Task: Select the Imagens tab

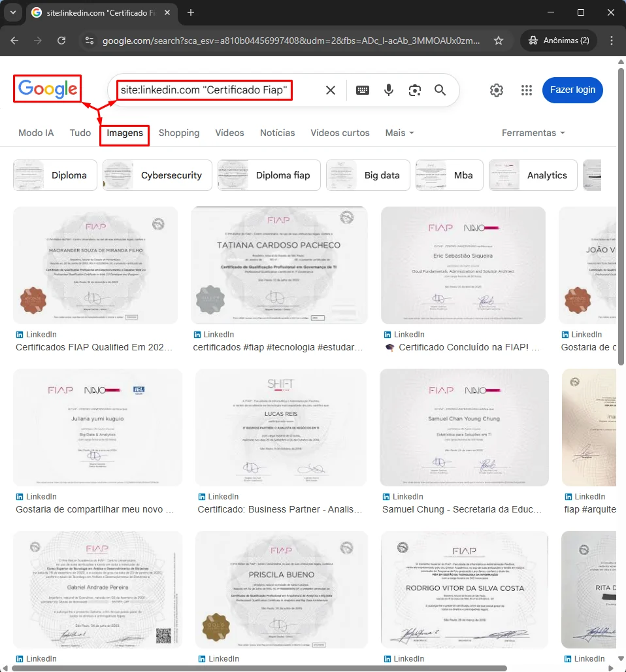Action: coord(125,133)
